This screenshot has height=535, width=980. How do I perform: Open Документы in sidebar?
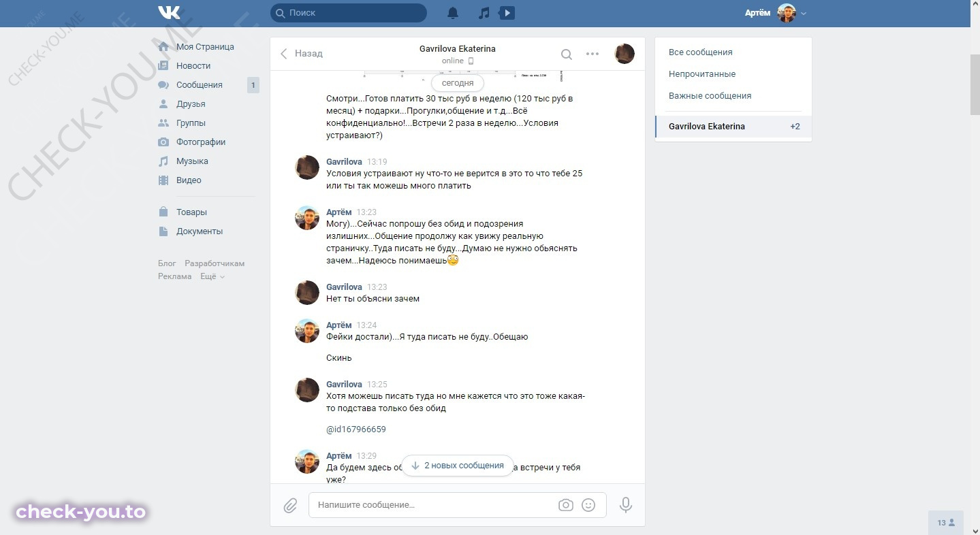click(200, 231)
